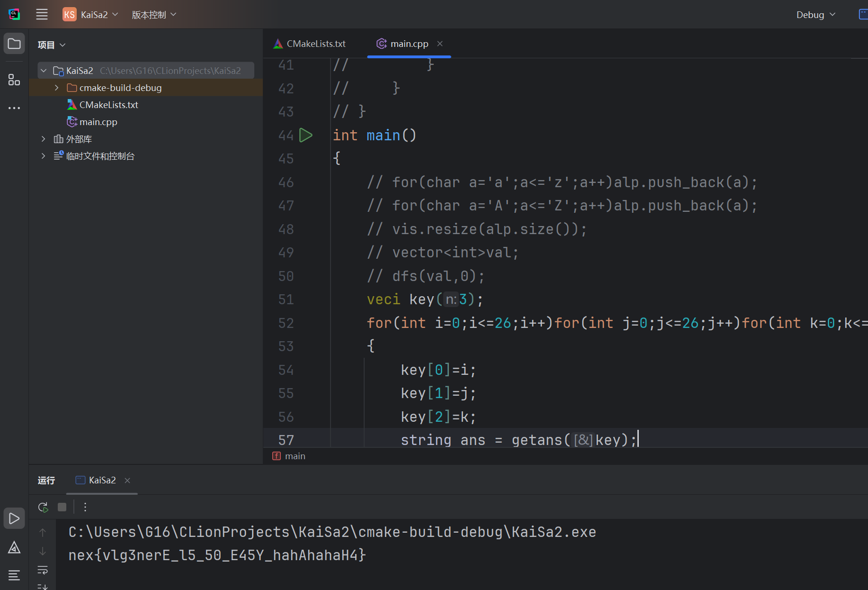Viewport: 868px width, 590px height.
Task: Open the CMake tool window triangle icon
Action: (14, 548)
